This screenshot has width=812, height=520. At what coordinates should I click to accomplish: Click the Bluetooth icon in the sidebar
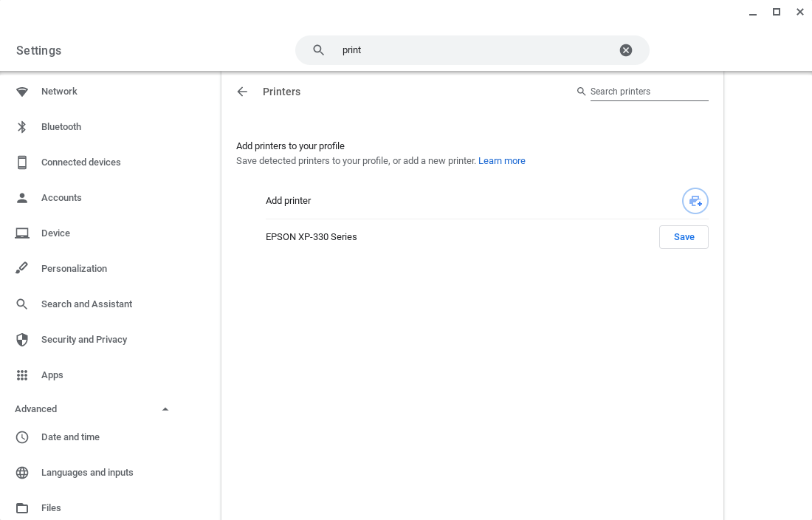pos(22,127)
